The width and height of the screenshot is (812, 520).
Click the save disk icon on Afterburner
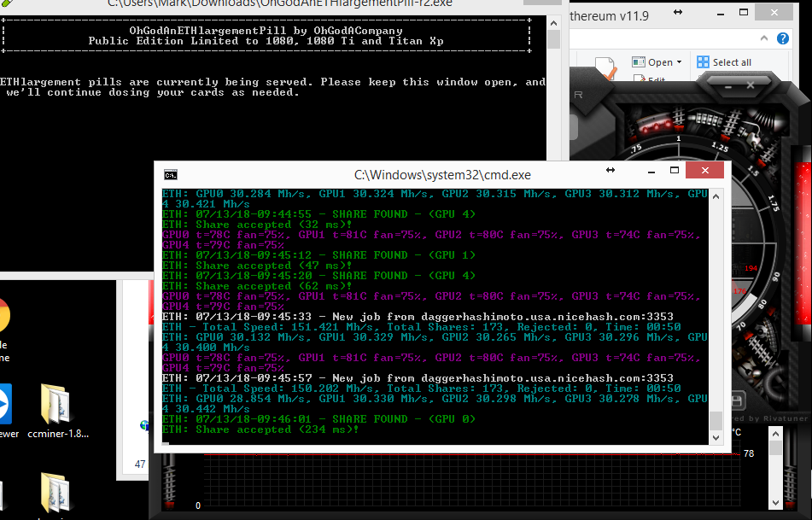(737, 400)
